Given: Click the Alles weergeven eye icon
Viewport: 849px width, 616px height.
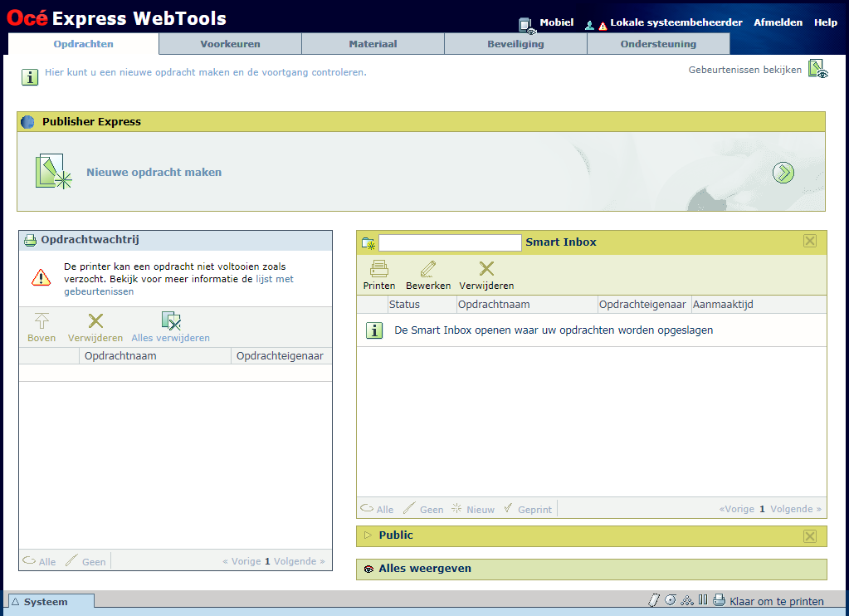Looking at the screenshot, I should click(x=368, y=569).
